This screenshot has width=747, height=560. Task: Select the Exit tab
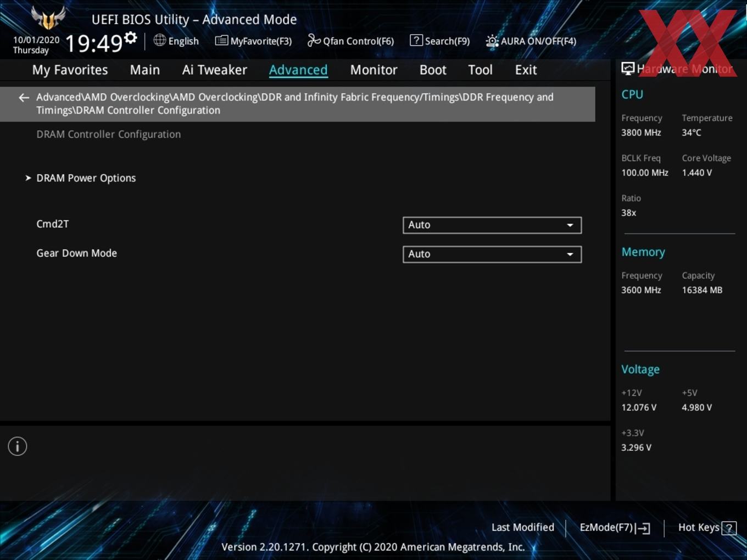[526, 70]
